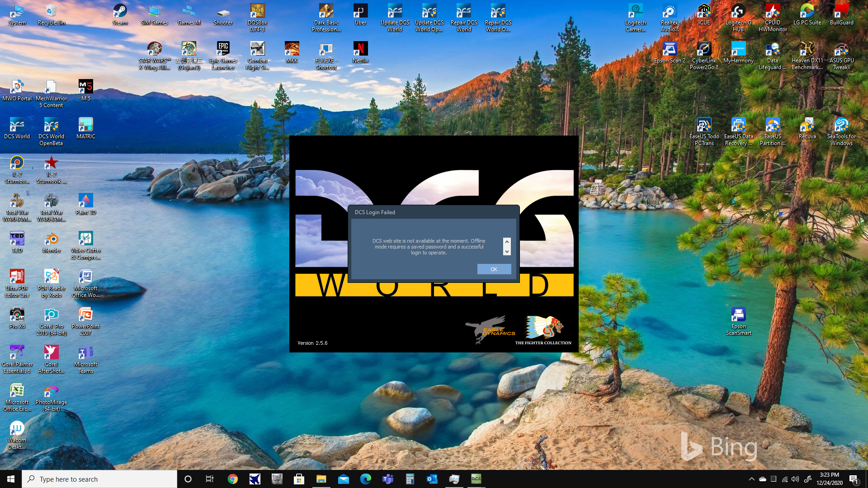Open the volume control in system tray
The height and width of the screenshot is (488, 868).
[795, 479]
